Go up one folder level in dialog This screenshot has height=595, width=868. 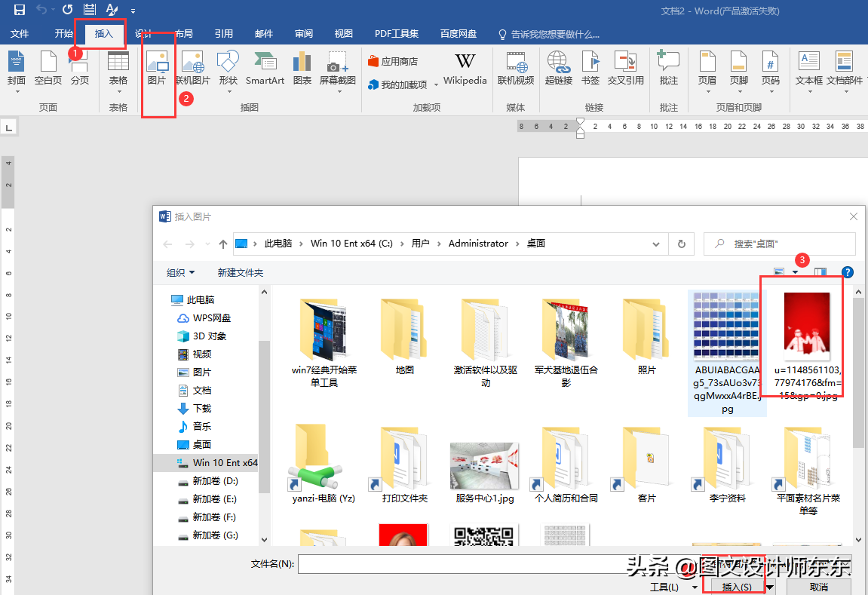pyautogui.click(x=223, y=244)
